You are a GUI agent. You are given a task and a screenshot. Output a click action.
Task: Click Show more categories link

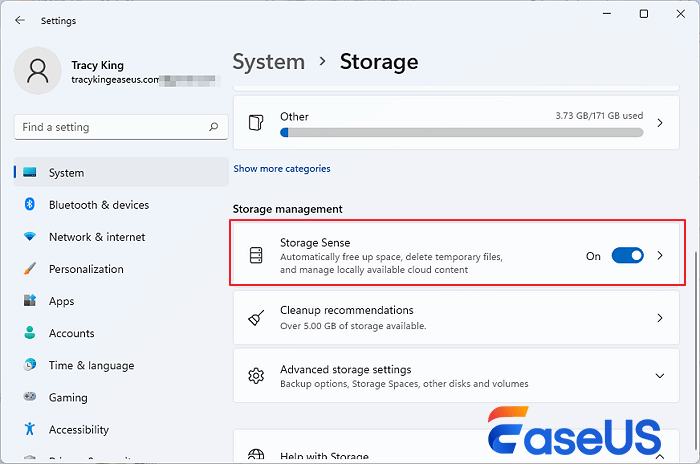coord(281,169)
